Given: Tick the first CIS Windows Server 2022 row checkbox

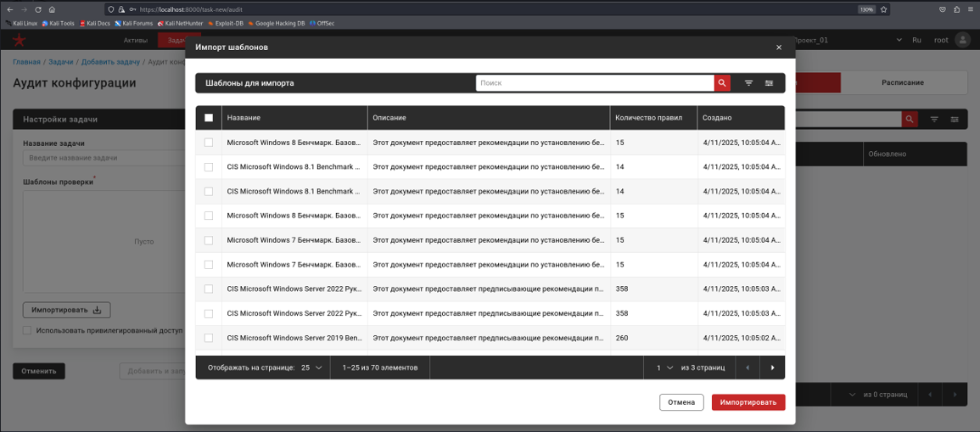Looking at the screenshot, I should tap(209, 289).
